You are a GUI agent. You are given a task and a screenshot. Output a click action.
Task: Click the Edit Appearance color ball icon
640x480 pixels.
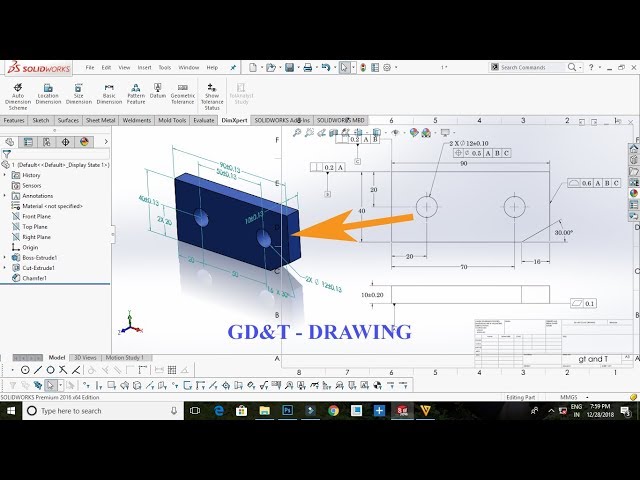(414, 132)
